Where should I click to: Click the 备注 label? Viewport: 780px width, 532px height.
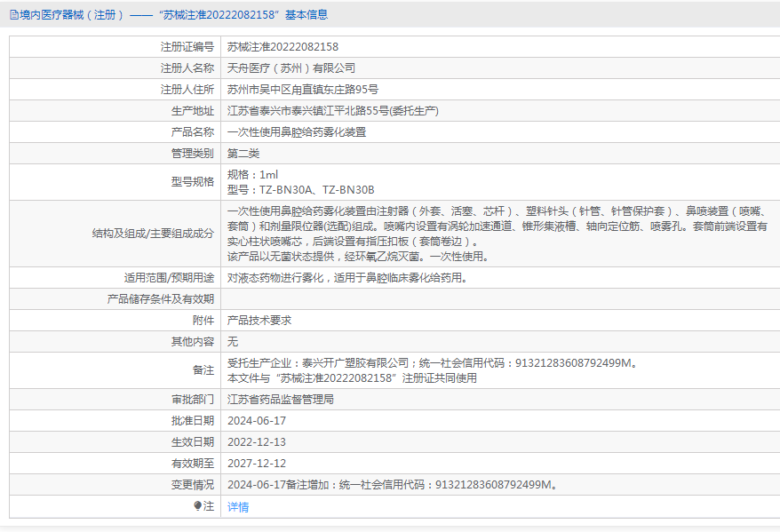(x=203, y=370)
